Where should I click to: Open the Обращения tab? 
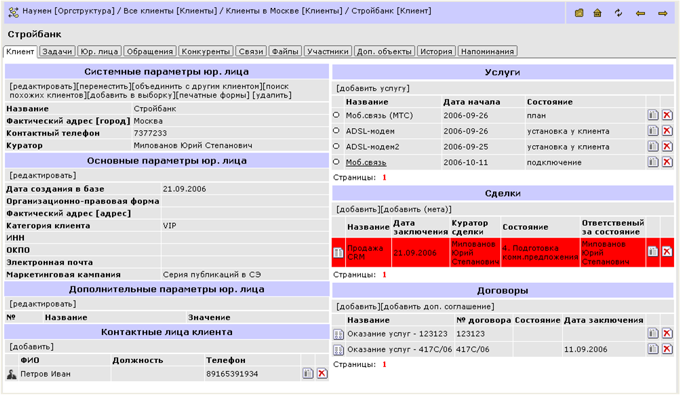point(150,51)
